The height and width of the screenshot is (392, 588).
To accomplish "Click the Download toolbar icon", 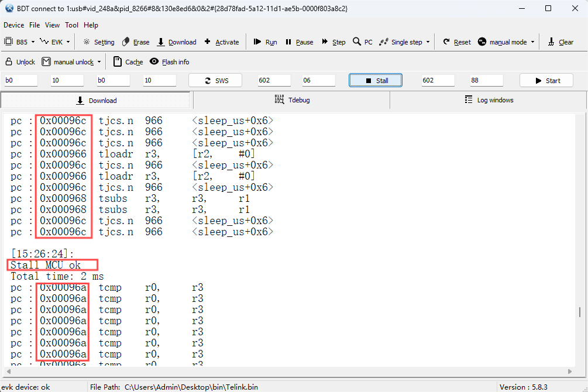I will point(161,42).
